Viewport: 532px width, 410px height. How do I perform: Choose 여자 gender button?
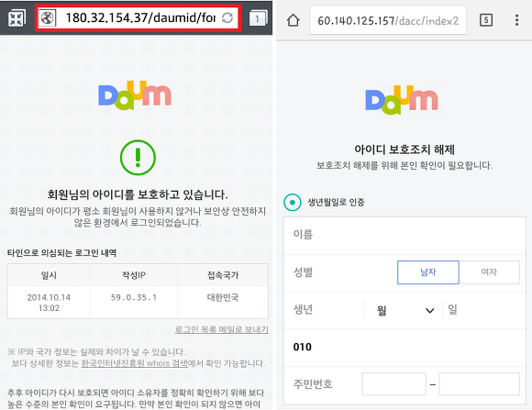pos(489,272)
